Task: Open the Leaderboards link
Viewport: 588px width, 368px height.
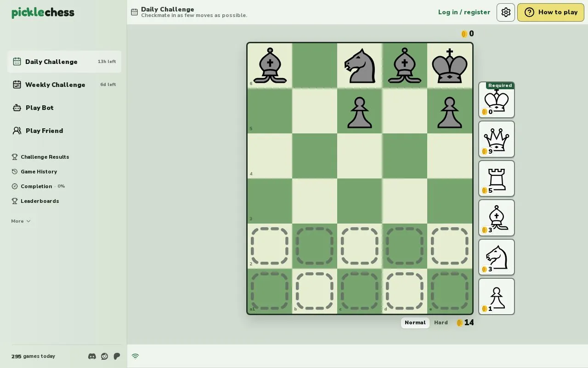Action: pos(35,201)
